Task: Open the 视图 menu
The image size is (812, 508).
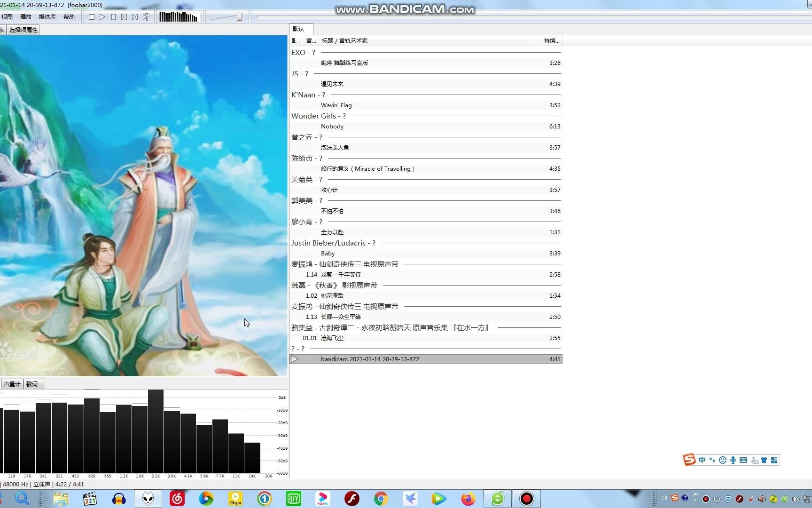Action: [7, 17]
